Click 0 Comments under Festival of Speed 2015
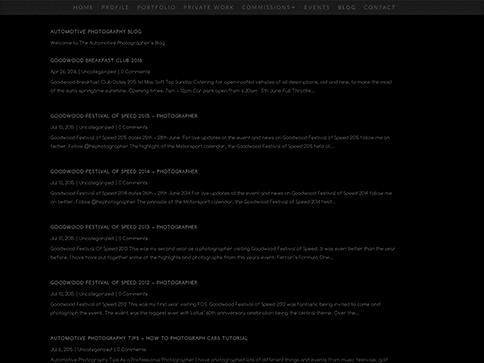The width and height of the screenshot is (484, 363). pos(133,127)
